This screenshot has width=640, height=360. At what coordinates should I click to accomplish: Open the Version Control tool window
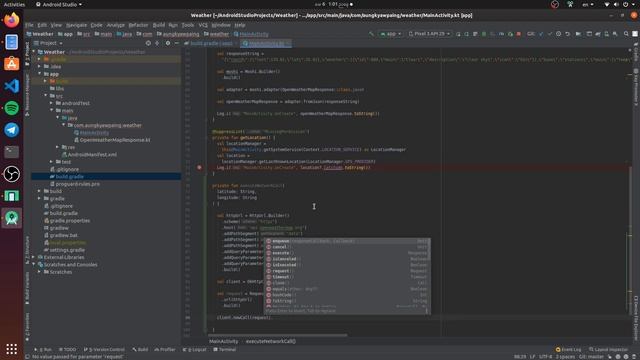click(x=104, y=350)
